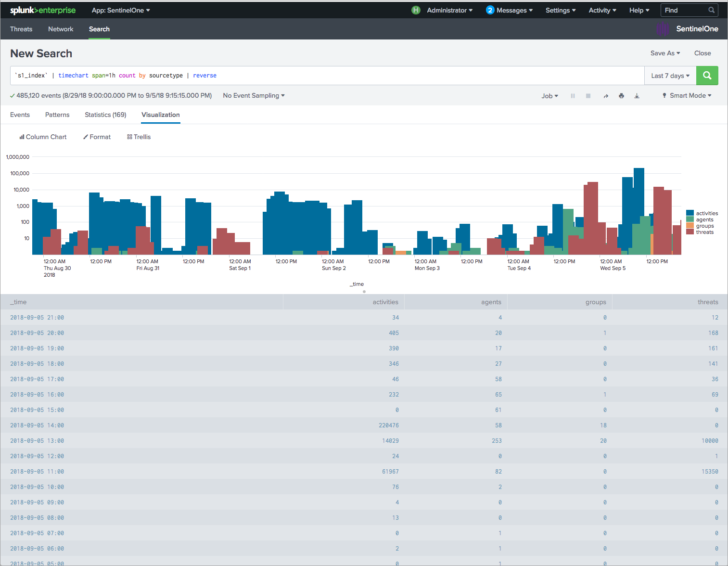Hide the activities series in the legend
Image resolution: width=728 pixels, height=566 pixels.
706,213
